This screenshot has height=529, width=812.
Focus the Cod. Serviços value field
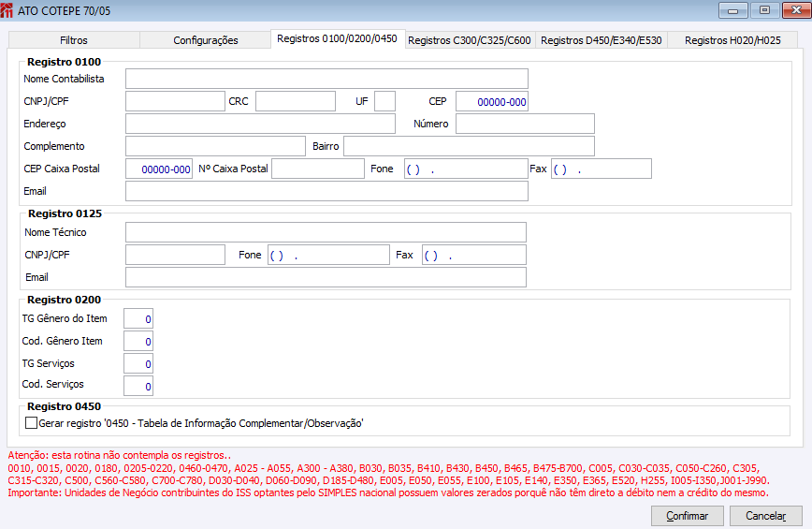[x=138, y=386]
